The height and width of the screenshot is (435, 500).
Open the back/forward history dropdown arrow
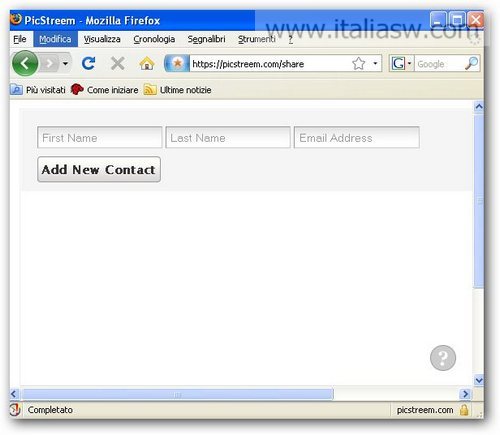click(x=65, y=63)
